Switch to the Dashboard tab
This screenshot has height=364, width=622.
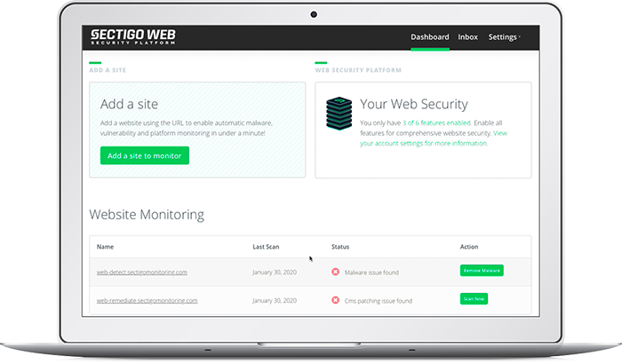tap(429, 37)
